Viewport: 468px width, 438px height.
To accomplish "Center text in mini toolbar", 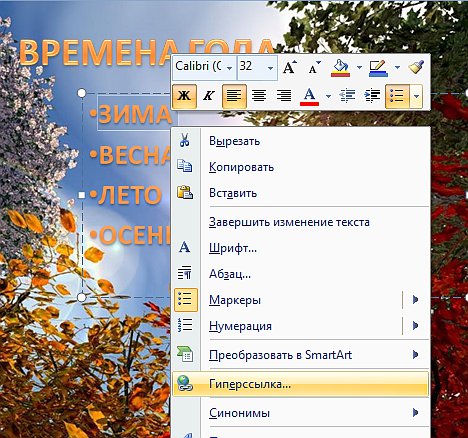I will (x=259, y=96).
